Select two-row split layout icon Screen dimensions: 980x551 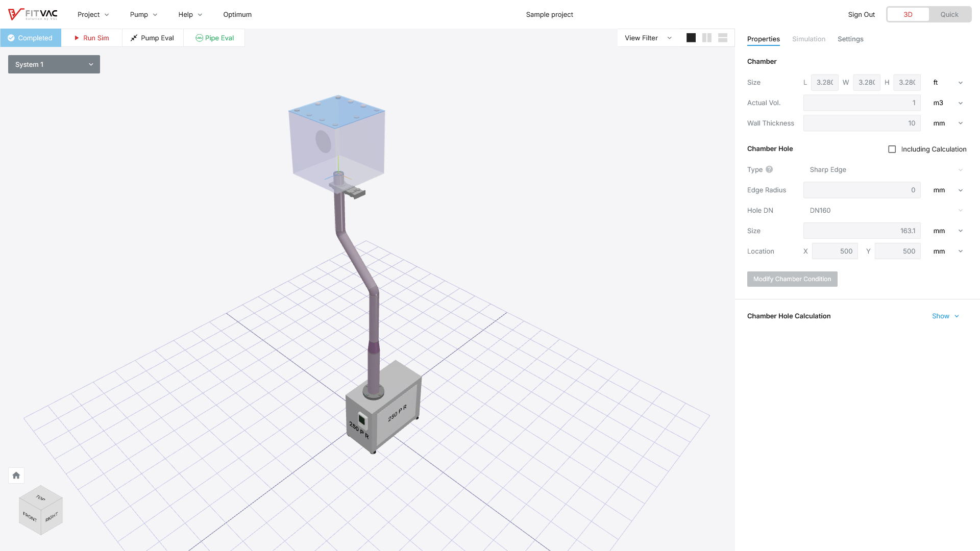pyautogui.click(x=723, y=38)
